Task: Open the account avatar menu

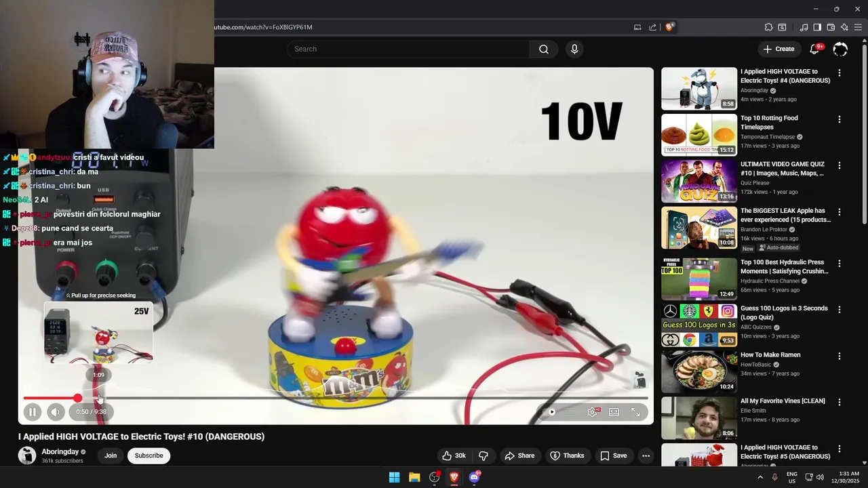Action: (x=840, y=49)
